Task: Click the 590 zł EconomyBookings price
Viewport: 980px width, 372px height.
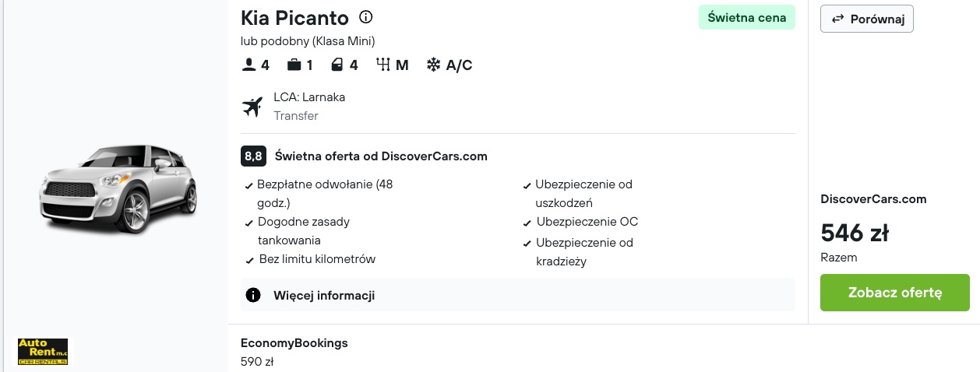Action: 257,361
